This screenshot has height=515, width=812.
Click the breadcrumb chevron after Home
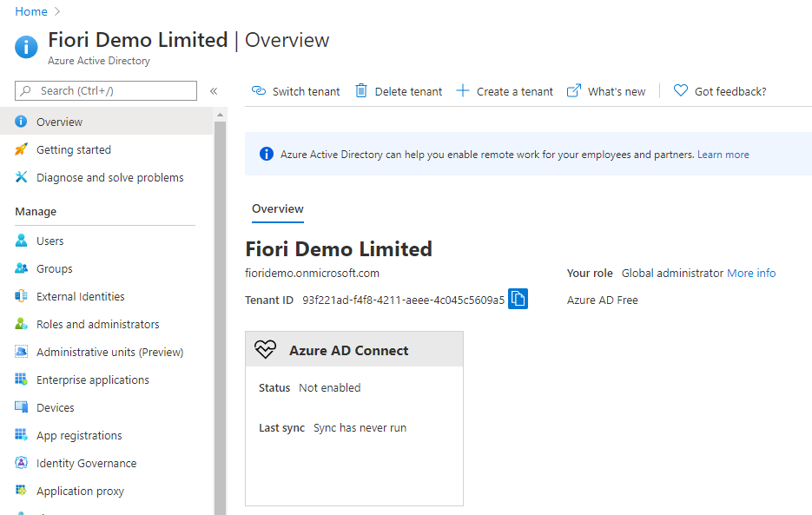click(57, 11)
